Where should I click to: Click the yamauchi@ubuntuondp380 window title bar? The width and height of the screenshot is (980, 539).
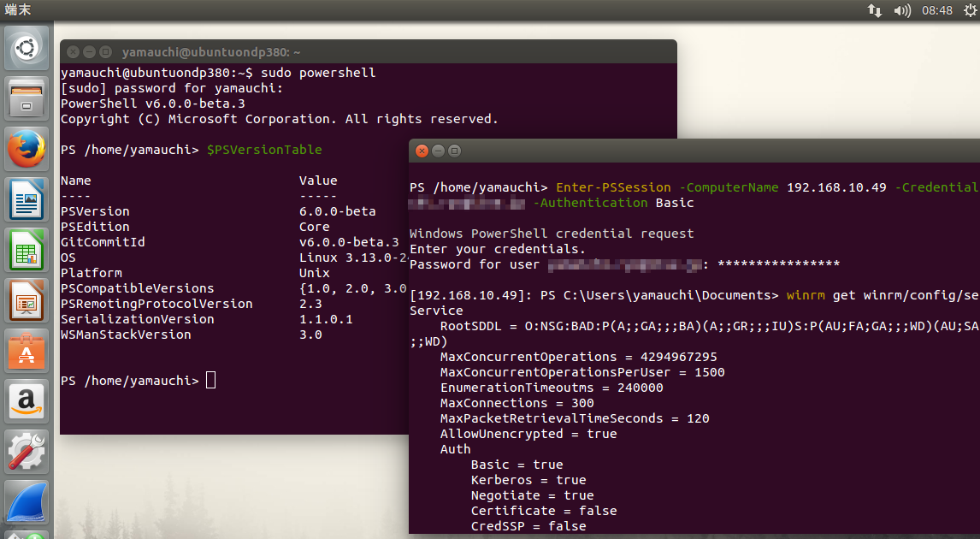(x=368, y=52)
